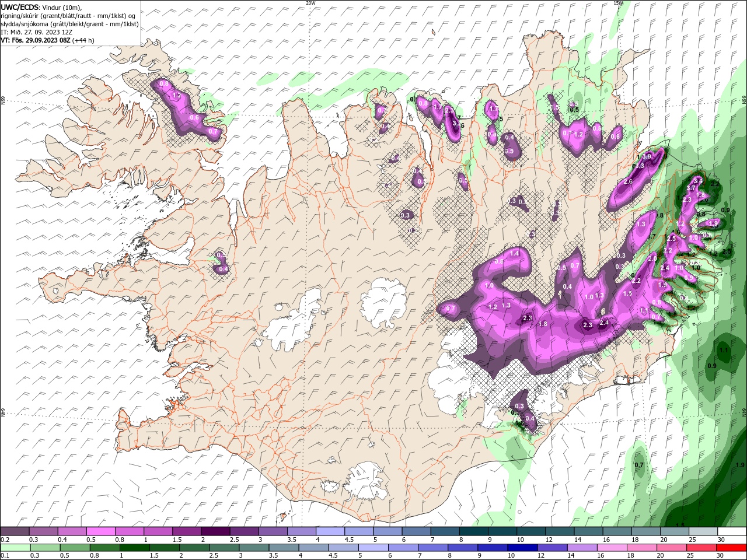Screen dimensions: 747x560
Task: Select the bright red 30 rain legend swatch
Action: coord(731,548)
